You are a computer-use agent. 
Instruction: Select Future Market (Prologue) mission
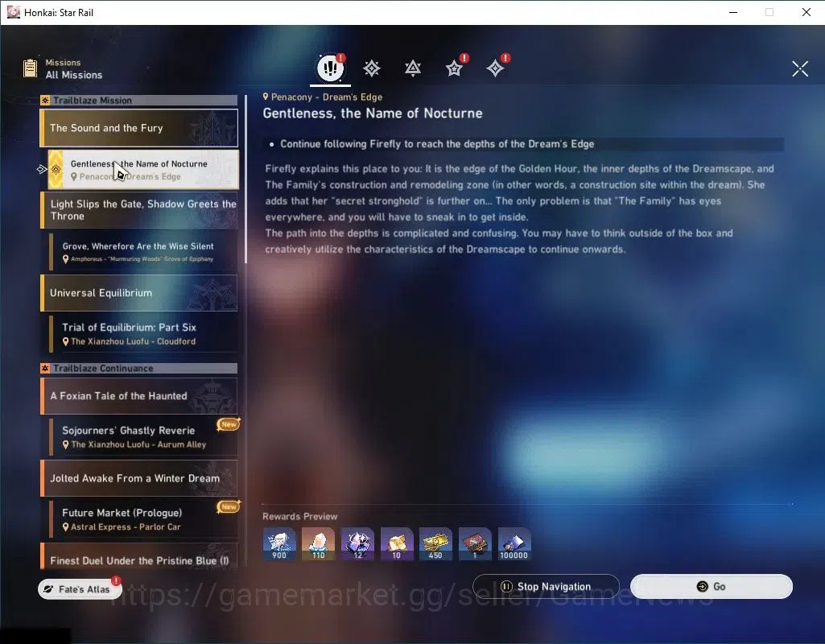click(143, 519)
